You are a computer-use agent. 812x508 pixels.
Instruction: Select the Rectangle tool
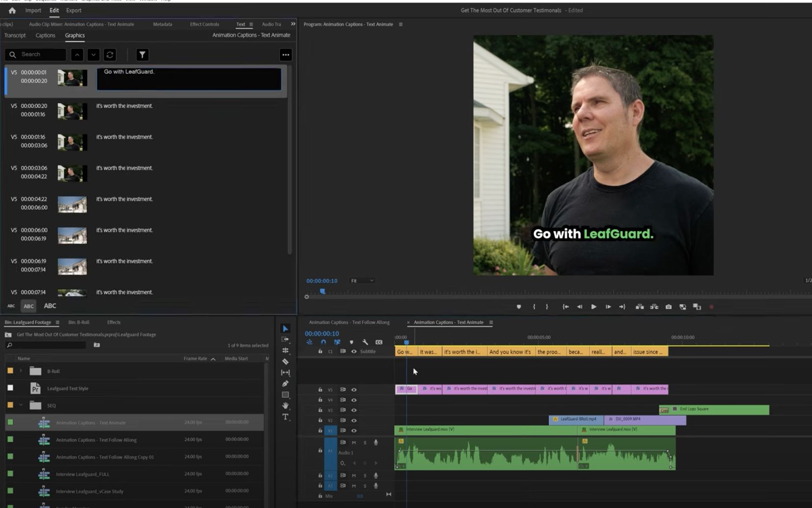[x=285, y=395]
